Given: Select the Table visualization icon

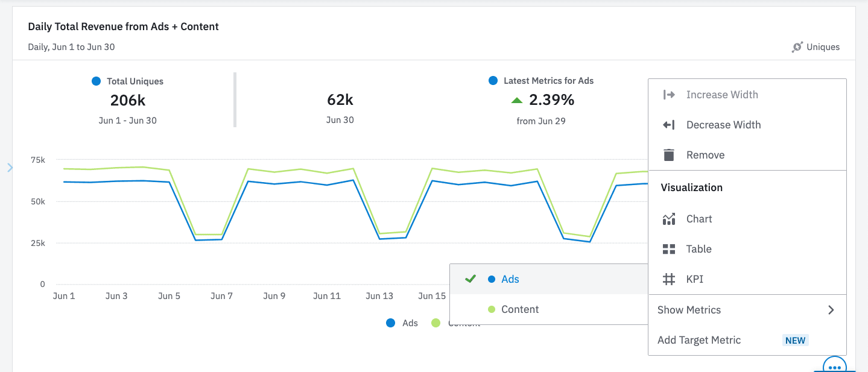Looking at the screenshot, I should click(x=670, y=248).
